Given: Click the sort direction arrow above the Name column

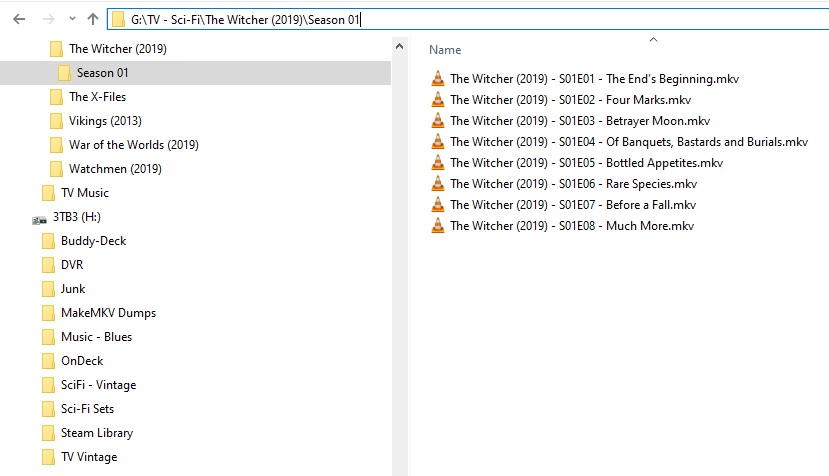Looking at the screenshot, I should [x=653, y=40].
